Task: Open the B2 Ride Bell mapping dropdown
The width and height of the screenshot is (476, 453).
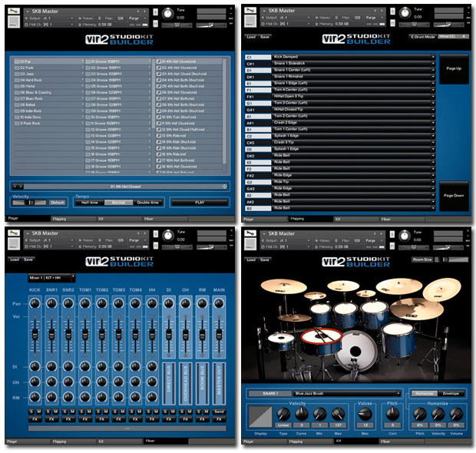Action: pos(354,208)
